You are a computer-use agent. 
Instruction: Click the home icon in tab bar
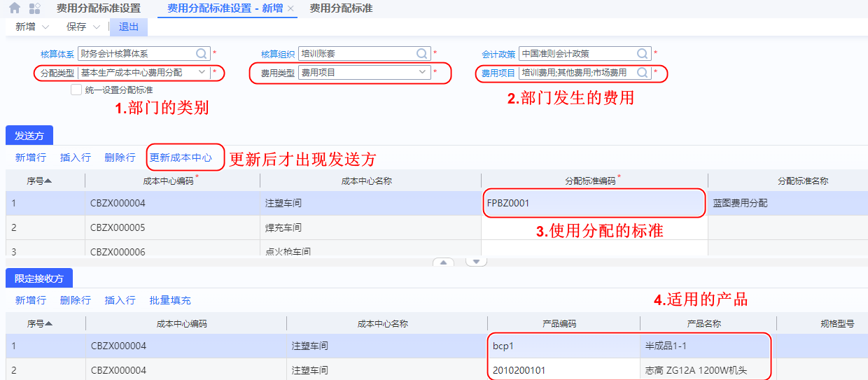tap(15, 8)
